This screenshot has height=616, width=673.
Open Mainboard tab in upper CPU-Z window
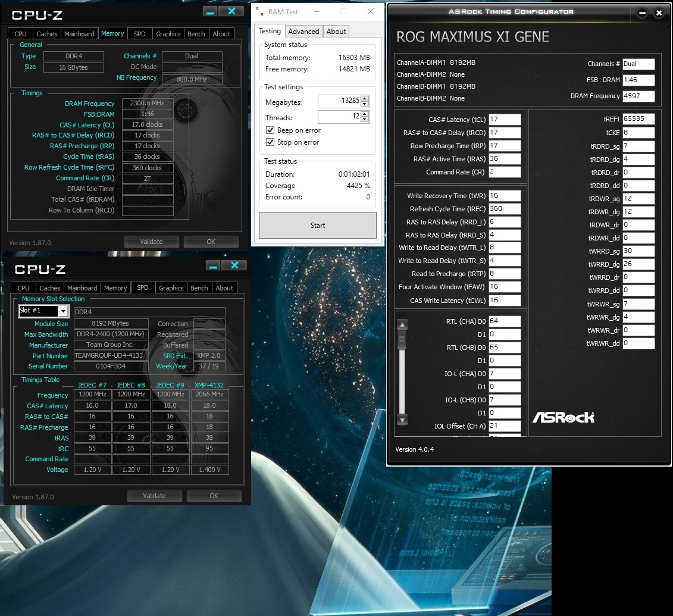point(79,34)
